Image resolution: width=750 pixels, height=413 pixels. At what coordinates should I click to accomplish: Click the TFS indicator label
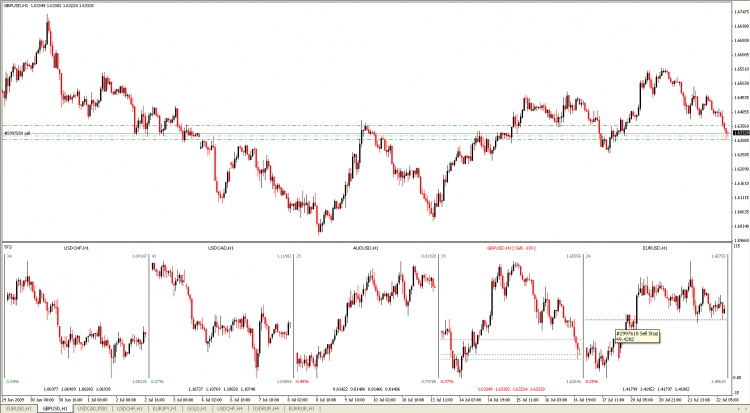pos(7,247)
